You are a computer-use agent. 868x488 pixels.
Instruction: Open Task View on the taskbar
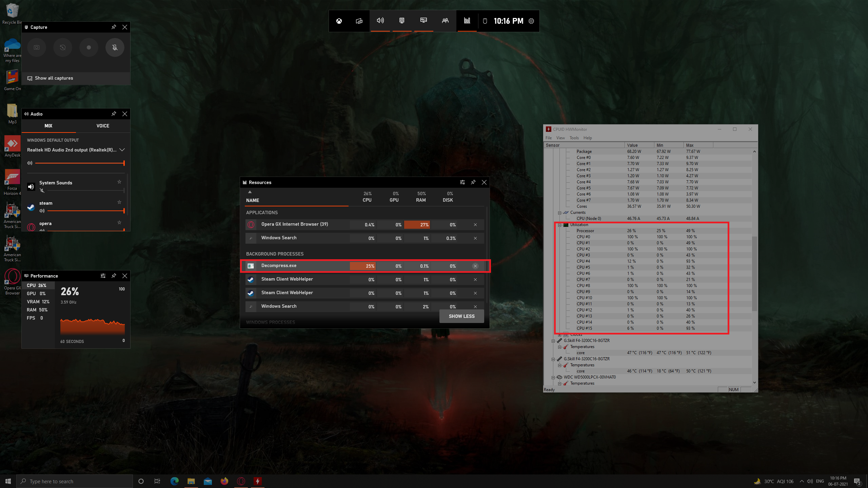click(157, 481)
